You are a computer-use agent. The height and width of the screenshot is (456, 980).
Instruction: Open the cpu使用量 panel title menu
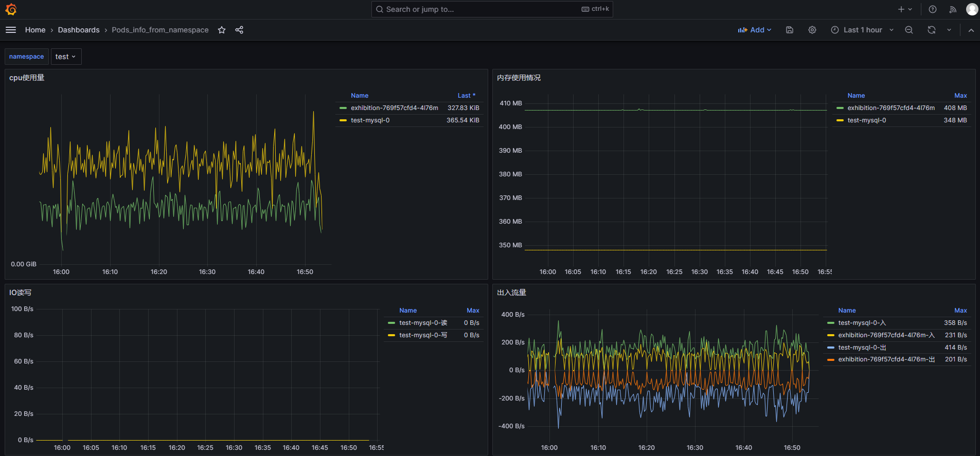27,78
